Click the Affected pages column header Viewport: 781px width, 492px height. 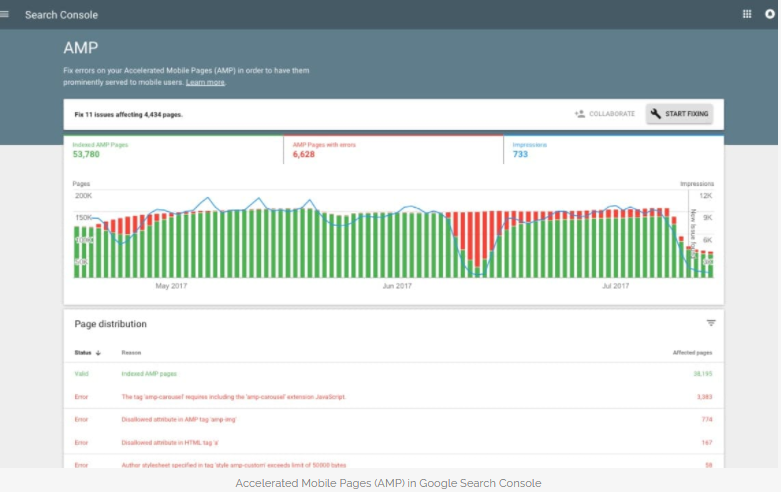click(692, 353)
